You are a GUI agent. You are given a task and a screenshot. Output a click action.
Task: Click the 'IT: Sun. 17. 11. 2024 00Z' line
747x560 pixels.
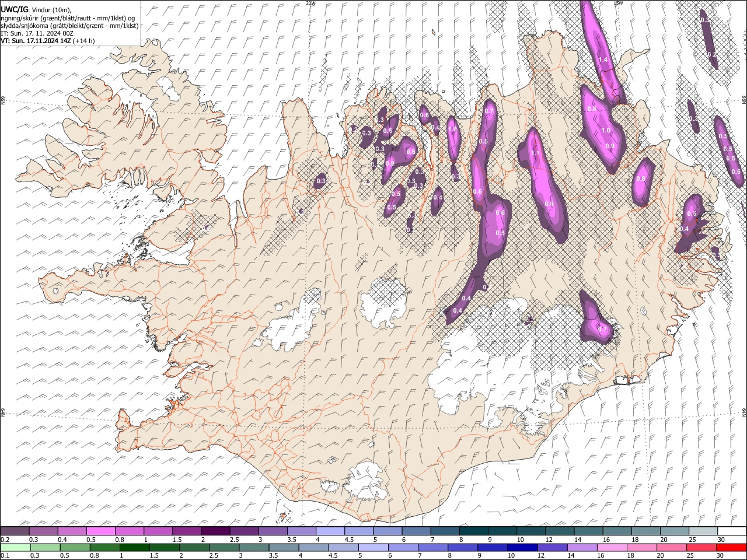[37, 33]
